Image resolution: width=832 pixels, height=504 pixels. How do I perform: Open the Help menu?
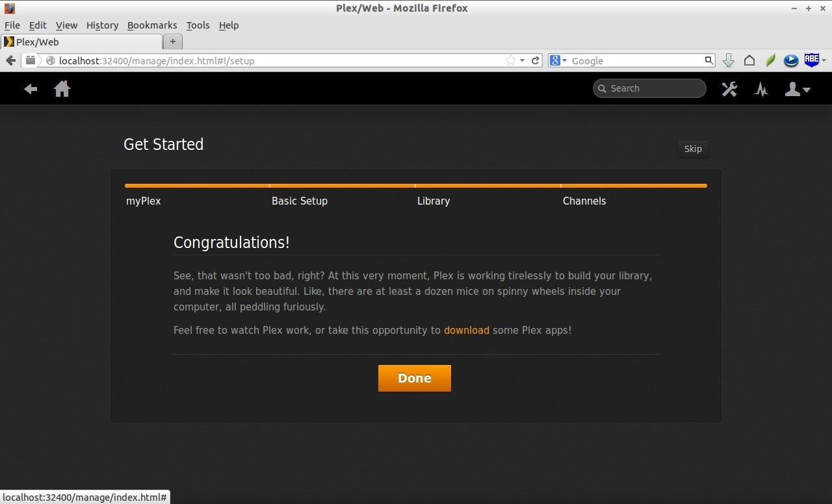pos(229,25)
